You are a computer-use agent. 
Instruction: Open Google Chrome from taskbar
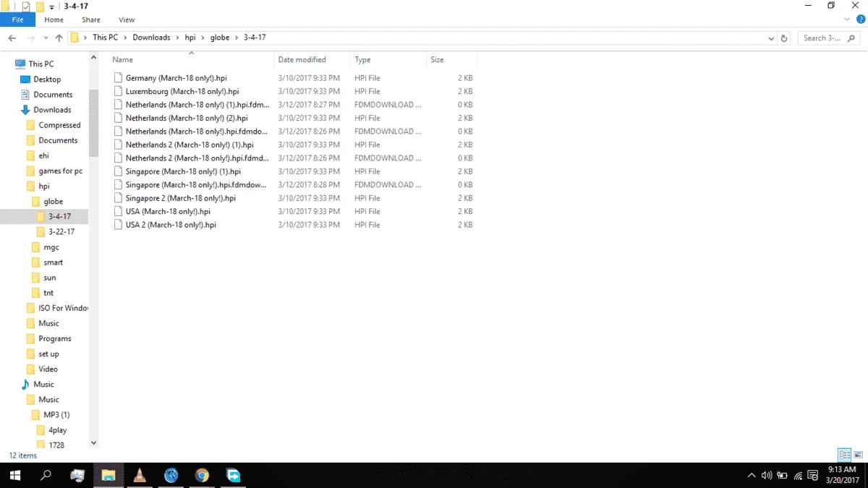[202, 475]
